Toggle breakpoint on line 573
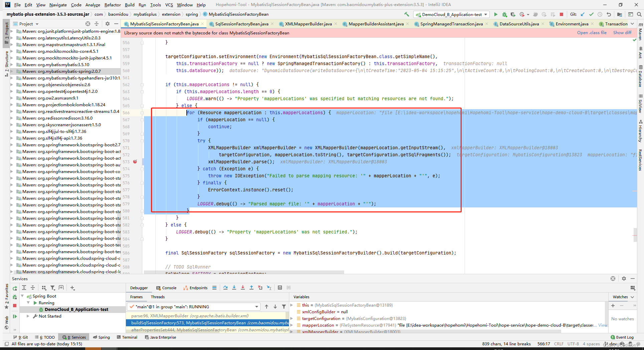644x350 pixels. (x=135, y=162)
